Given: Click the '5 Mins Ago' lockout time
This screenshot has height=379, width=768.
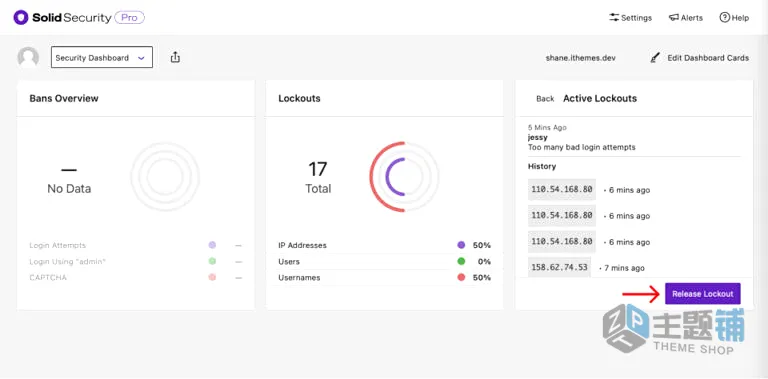Looking at the screenshot, I should point(547,127).
